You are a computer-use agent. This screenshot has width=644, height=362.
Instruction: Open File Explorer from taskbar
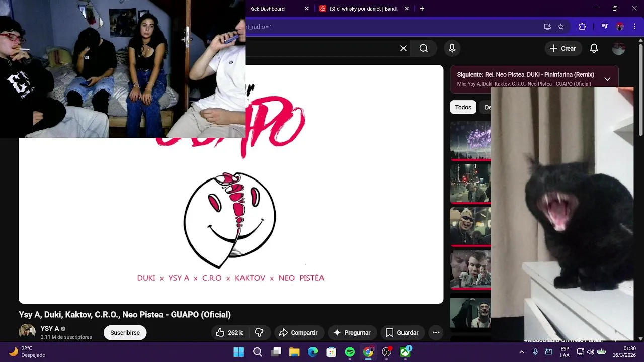pos(294,352)
